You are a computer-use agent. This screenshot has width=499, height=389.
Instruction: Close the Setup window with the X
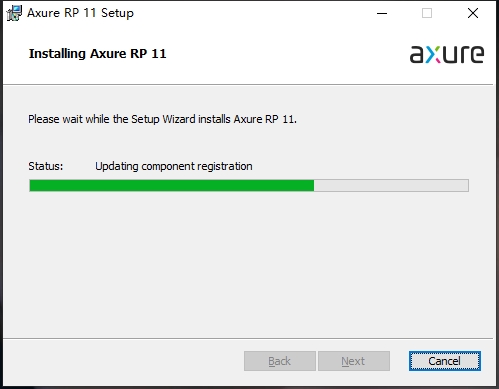pos(473,13)
